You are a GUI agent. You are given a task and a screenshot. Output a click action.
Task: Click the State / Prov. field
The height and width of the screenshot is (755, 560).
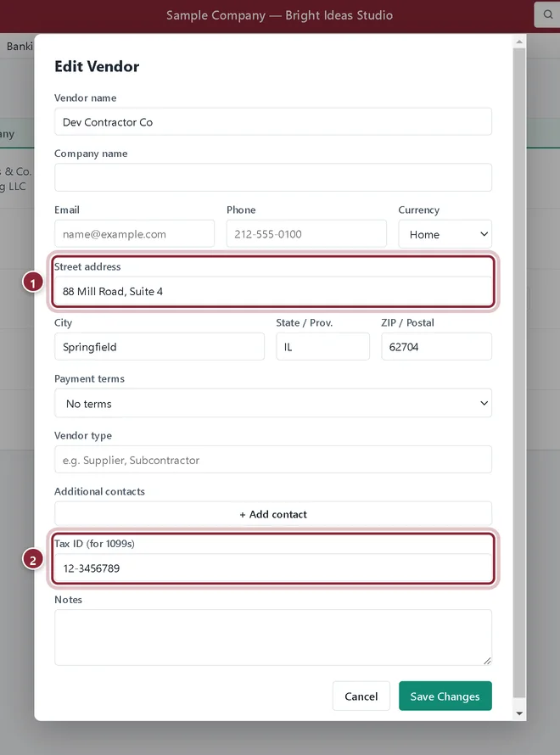[x=322, y=347]
